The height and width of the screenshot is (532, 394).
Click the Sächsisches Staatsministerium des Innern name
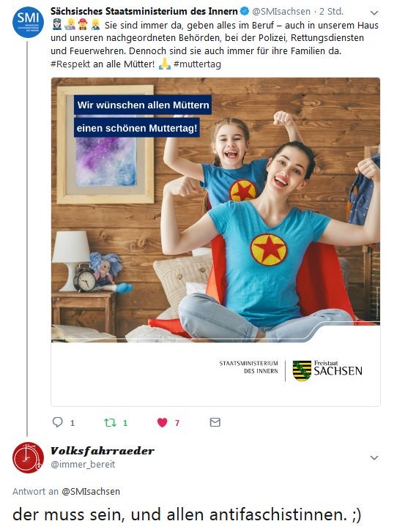[144, 11]
